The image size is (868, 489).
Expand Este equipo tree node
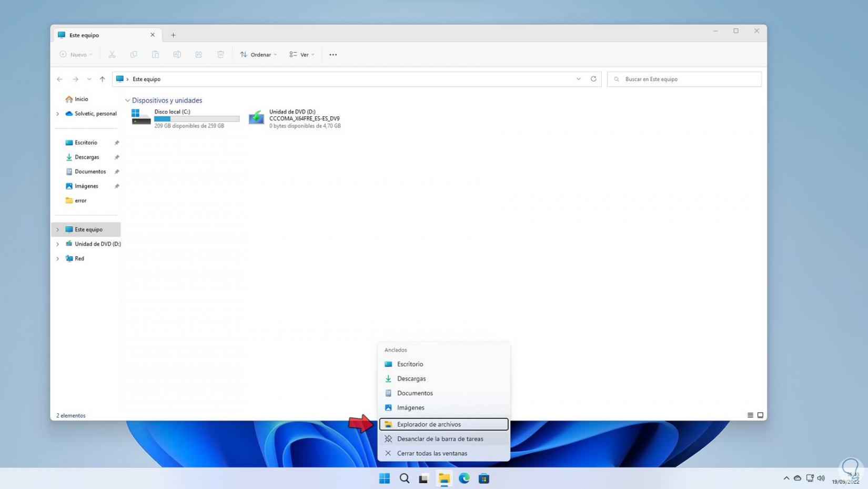pyautogui.click(x=58, y=229)
